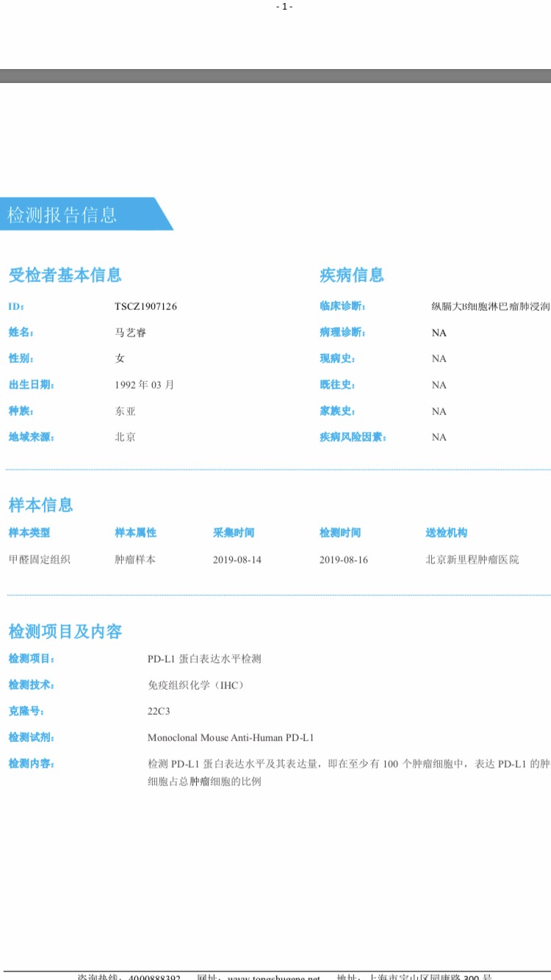Viewport: 551px width, 980px height.
Task: Click the ID: field label
Action: 16,306
